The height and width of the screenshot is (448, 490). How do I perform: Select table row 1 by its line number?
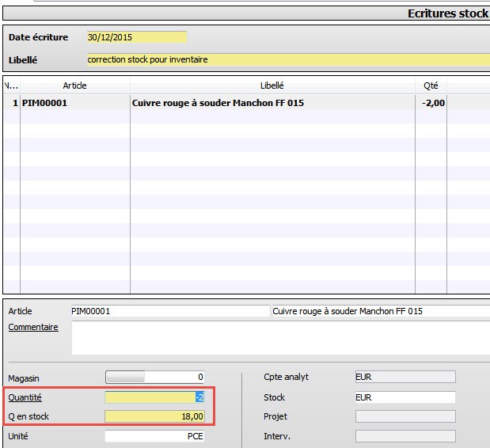click(x=12, y=103)
